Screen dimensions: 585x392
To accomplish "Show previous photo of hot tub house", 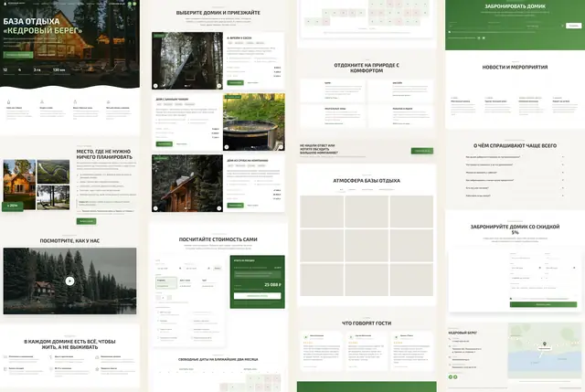I will (x=227, y=147).
